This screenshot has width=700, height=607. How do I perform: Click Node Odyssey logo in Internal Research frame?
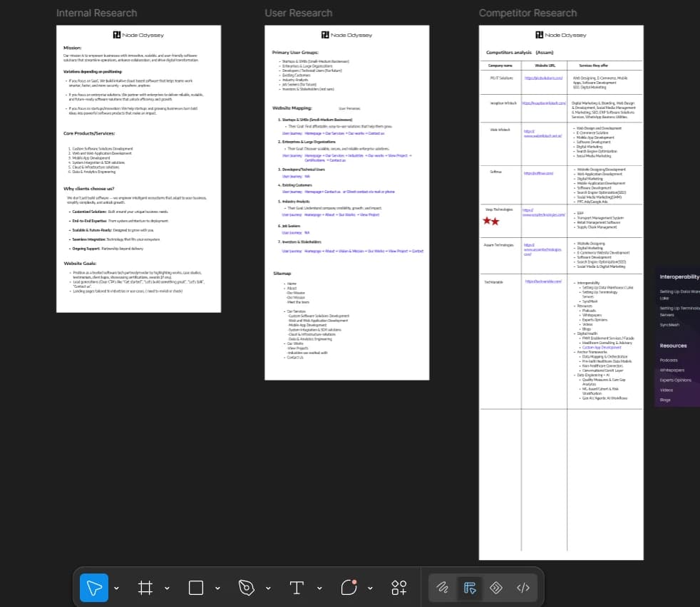[x=138, y=35]
